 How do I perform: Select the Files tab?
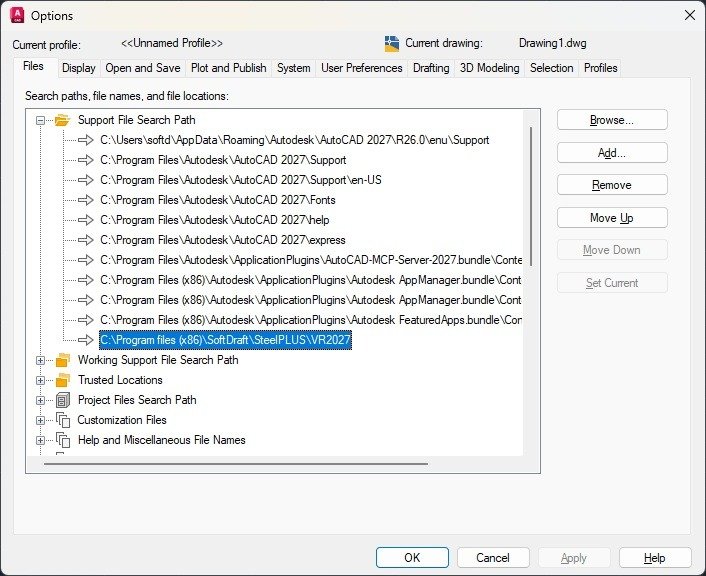[x=34, y=67]
